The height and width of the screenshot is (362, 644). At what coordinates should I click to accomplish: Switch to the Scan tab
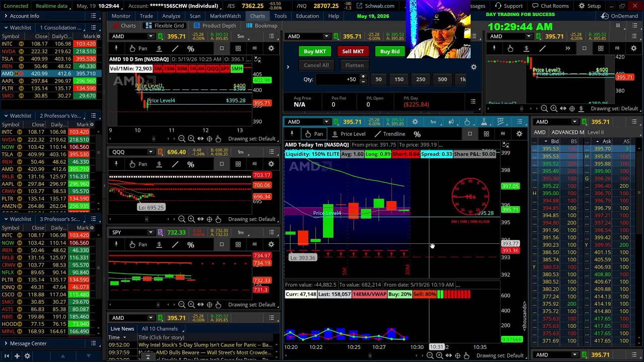195,16
